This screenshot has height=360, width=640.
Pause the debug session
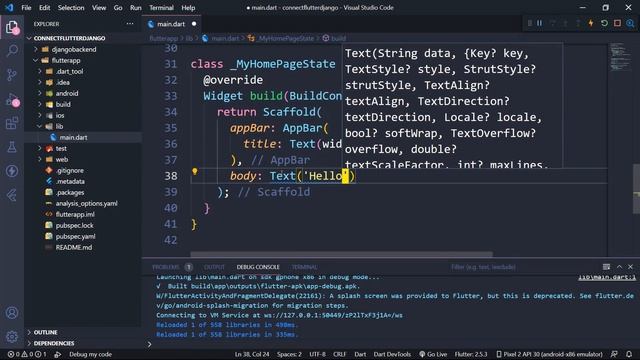tap(540, 23)
